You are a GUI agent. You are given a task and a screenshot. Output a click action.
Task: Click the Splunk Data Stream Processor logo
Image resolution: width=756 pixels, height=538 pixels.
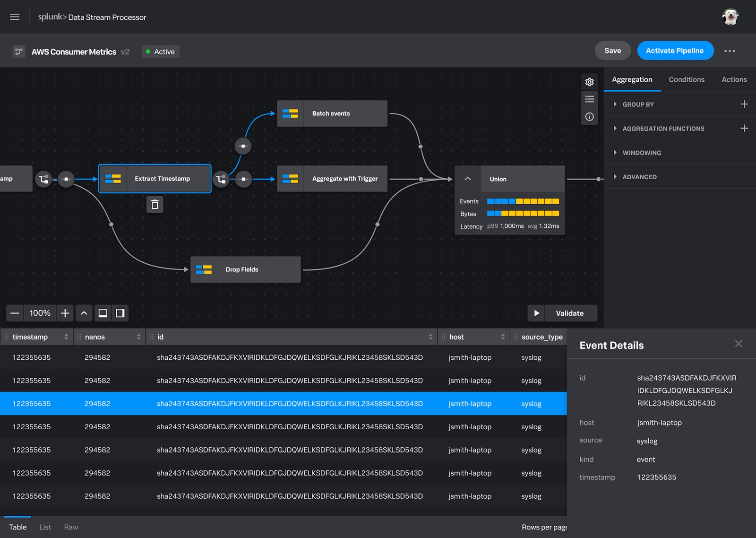point(92,17)
